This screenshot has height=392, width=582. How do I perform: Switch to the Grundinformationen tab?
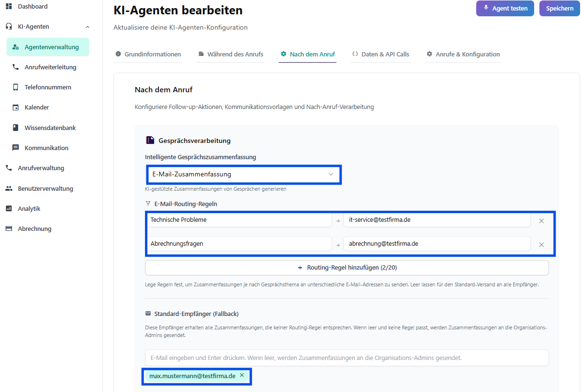click(x=148, y=54)
